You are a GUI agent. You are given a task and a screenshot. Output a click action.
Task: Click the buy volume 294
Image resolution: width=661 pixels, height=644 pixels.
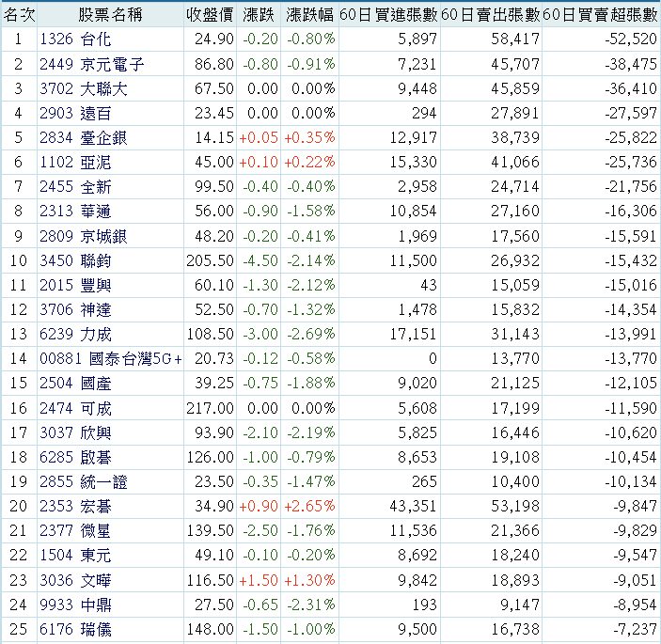[x=424, y=113]
